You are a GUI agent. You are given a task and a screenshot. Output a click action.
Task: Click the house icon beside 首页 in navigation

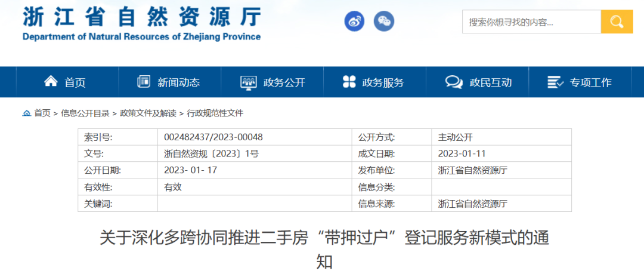(x=51, y=82)
